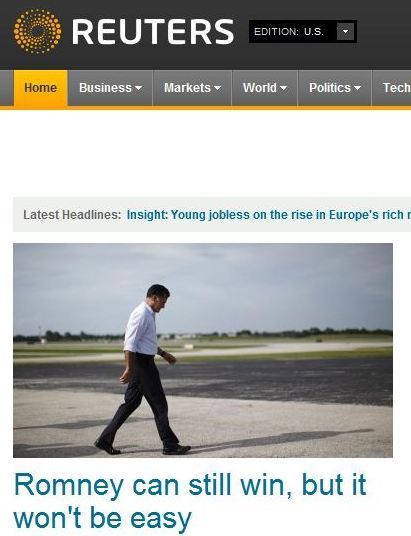The width and height of the screenshot is (411, 536).
Task: Click the REUTERS wordmark in header
Action: pyautogui.click(x=153, y=32)
